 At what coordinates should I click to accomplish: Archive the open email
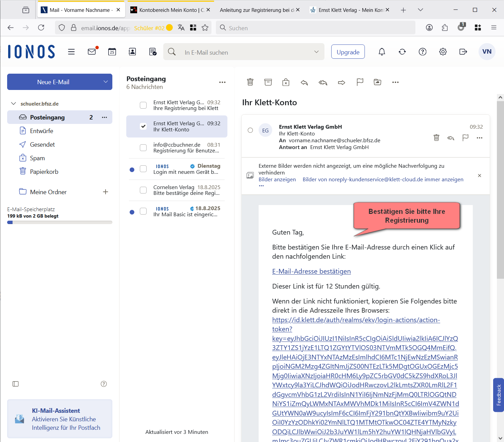[268, 82]
